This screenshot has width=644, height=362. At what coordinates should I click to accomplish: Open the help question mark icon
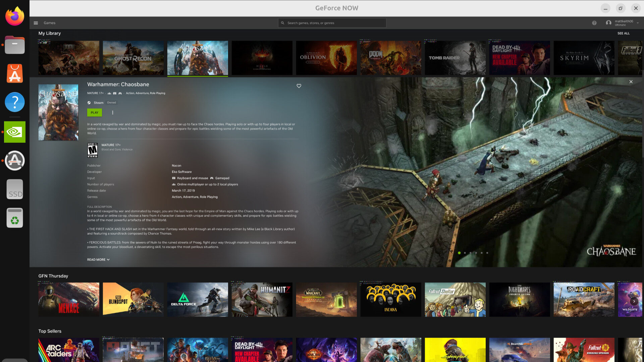pyautogui.click(x=594, y=22)
